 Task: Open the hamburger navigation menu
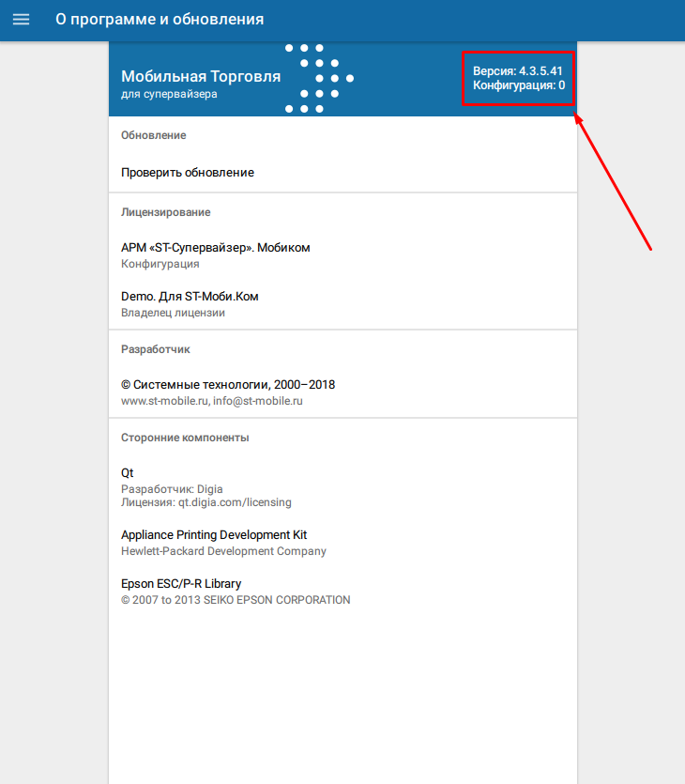(x=21, y=20)
